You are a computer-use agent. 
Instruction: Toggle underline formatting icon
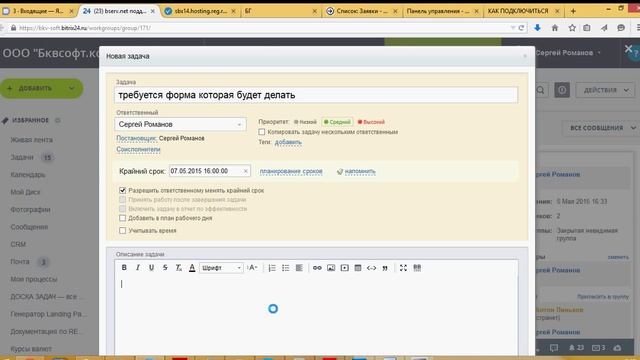tap(151, 268)
